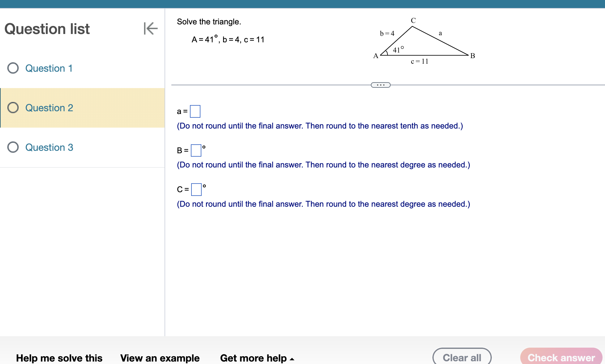Click the Get more help chevron arrow
The height and width of the screenshot is (364, 605).
(x=292, y=359)
